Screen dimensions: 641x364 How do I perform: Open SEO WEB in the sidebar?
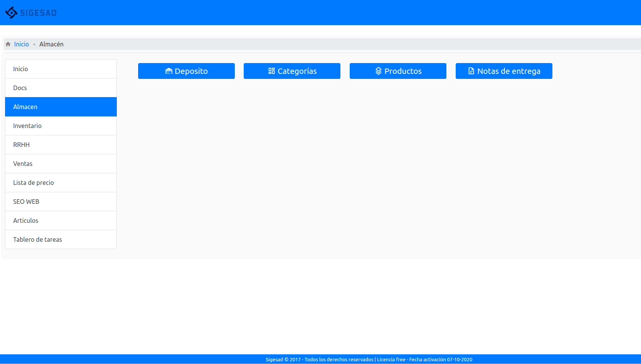point(61,202)
